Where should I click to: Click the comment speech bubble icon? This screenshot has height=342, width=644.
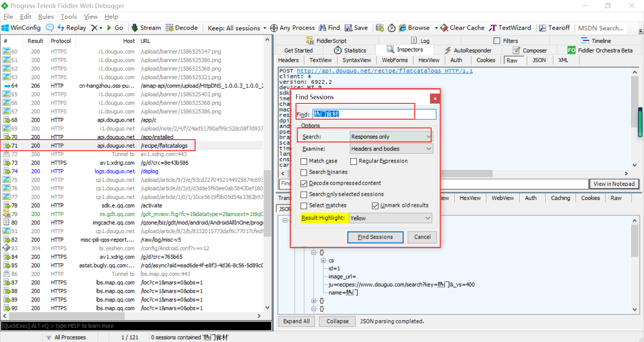pos(50,28)
